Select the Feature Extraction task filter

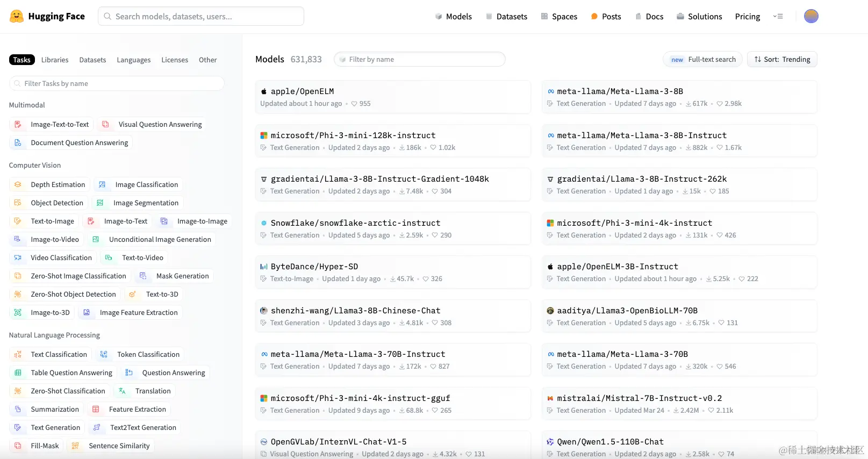pos(130,409)
